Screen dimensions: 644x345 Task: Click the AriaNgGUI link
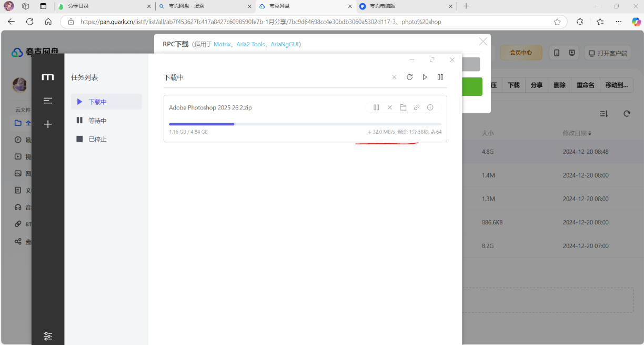click(x=284, y=44)
